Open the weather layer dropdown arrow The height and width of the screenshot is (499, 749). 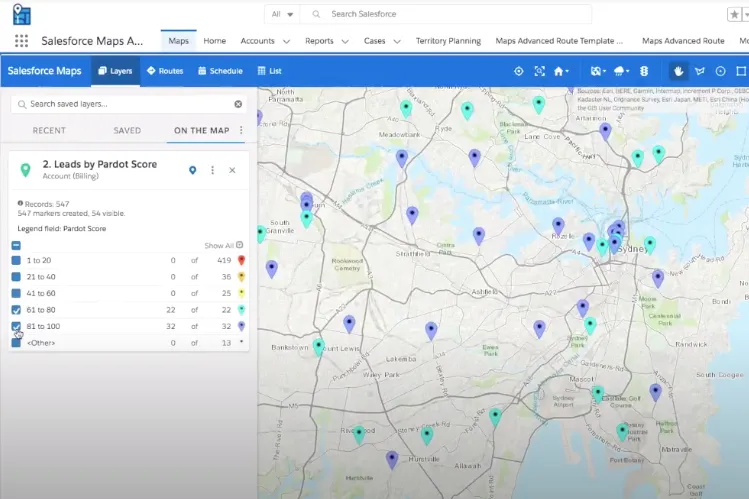coord(627,71)
